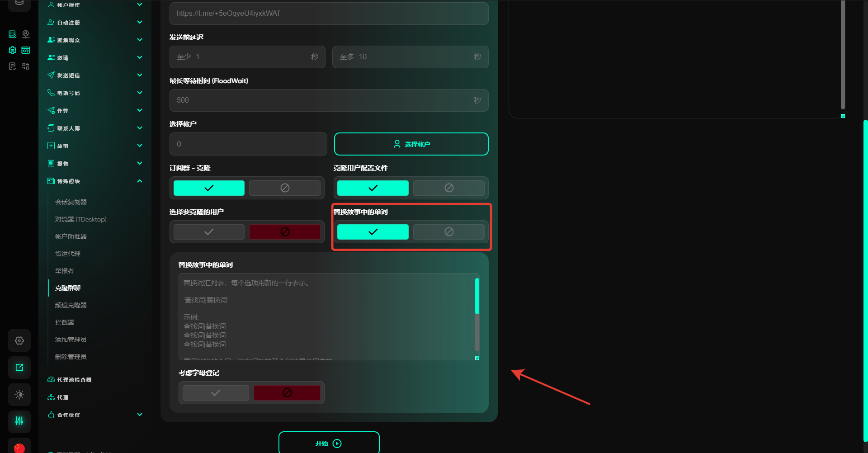Screen dimensions: 868x453
Task: Collapse the 特殊模块 section chevron
Action: (x=140, y=181)
